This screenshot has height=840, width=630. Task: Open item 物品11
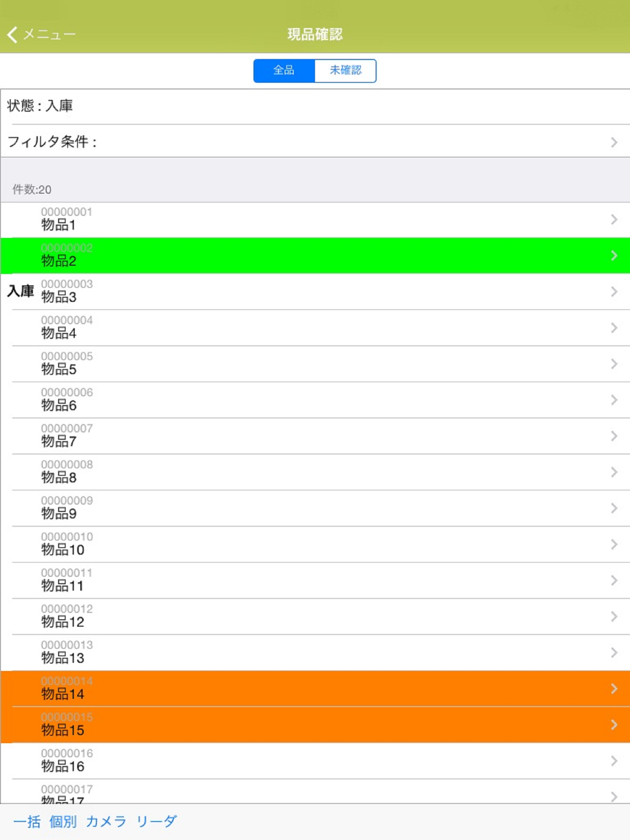pyautogui.click(x=315, y=580)
